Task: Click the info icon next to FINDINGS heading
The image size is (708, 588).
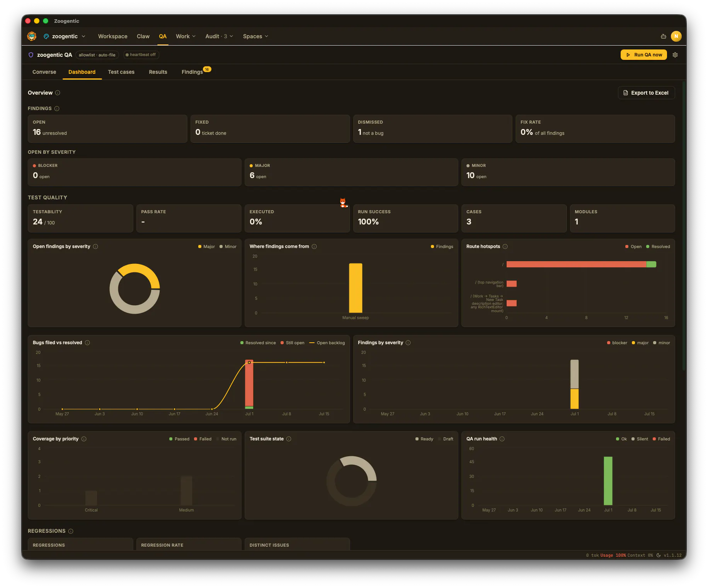Action: point(57,109)
